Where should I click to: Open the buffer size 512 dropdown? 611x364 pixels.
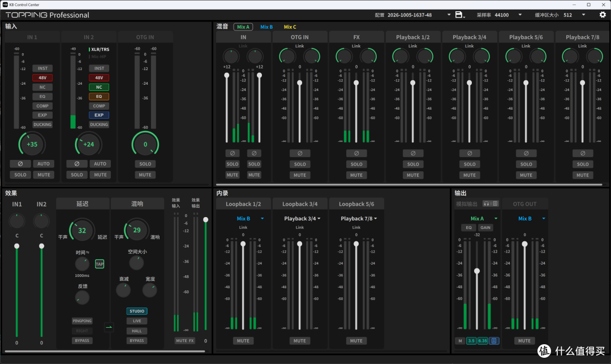pos(583,15)
